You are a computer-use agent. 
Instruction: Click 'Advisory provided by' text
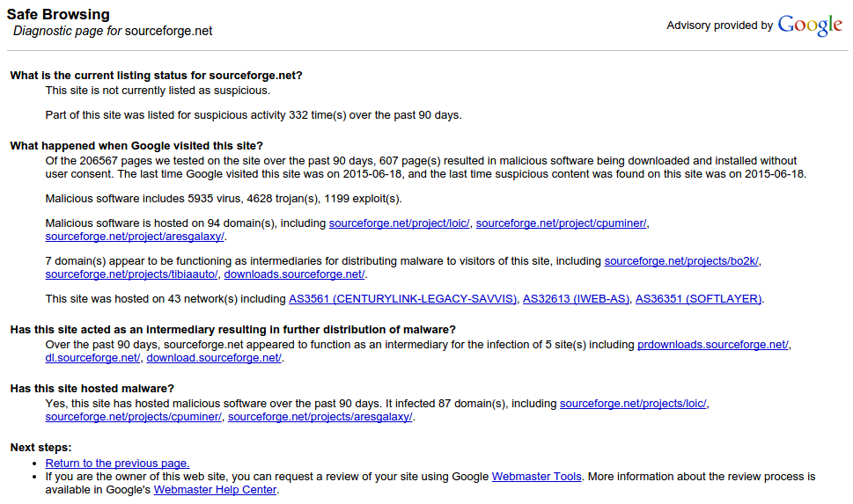click(720, 26)
